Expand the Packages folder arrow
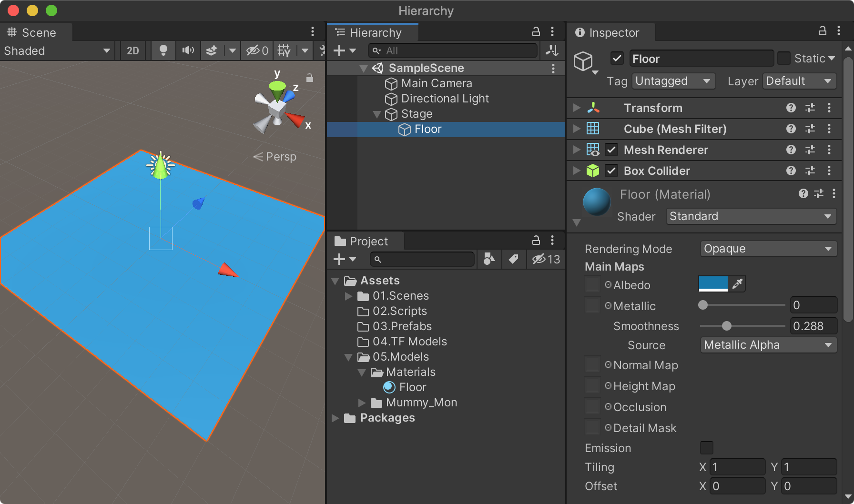This screenshot has height=504, width=854. click(335, 418)
